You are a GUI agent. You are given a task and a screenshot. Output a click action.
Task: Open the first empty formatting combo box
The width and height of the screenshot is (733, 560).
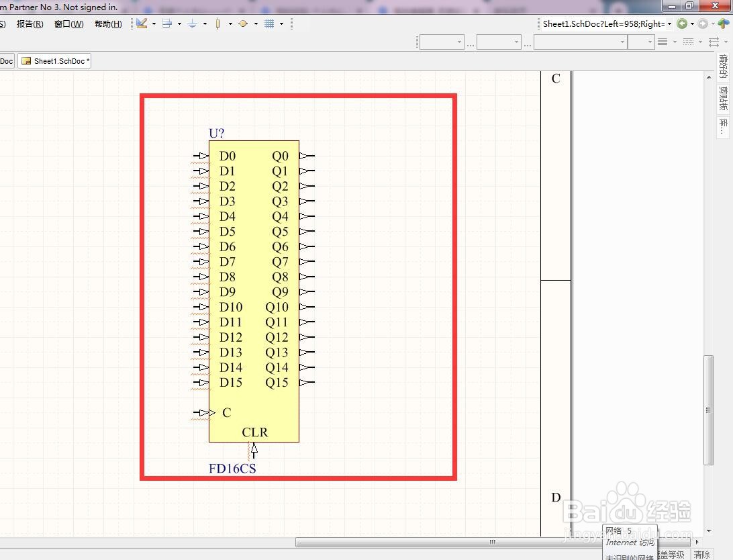442,42
